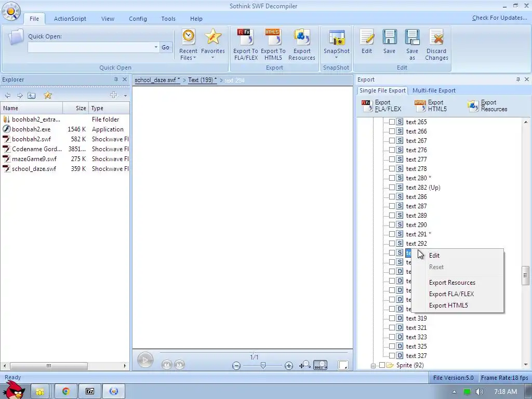
Task: Click the Save as icon in ribbon
Action: click(x=412, y=37)
